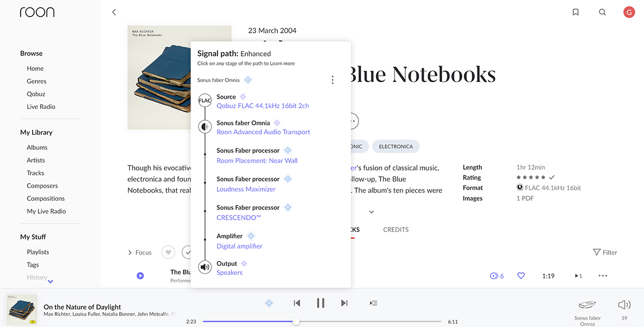This screenshot has width=644, height=327.
Task: Click the version count icon showing 1
Action: coord(578,275)
